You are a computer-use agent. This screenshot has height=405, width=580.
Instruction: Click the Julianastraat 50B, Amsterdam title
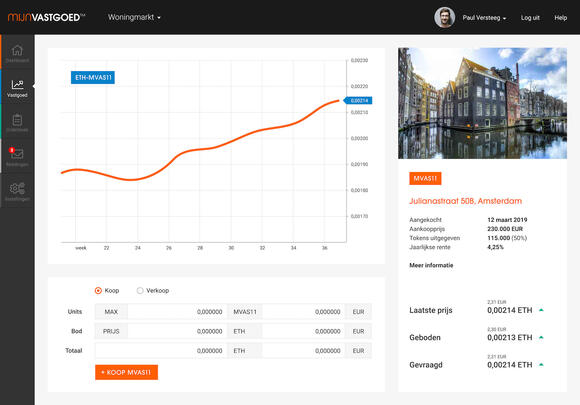[465, 201]
